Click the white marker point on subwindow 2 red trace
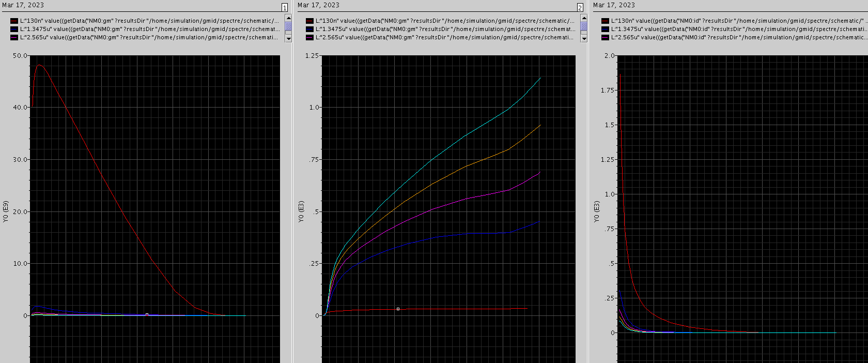The image size is (868, 363). coord(398,309)
